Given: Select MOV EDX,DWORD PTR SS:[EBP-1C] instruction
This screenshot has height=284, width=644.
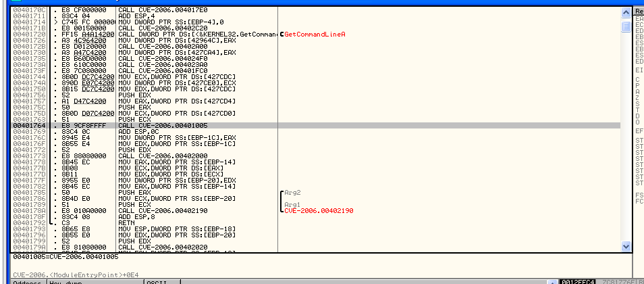Looking at the screenshot, I should point(177,143).
